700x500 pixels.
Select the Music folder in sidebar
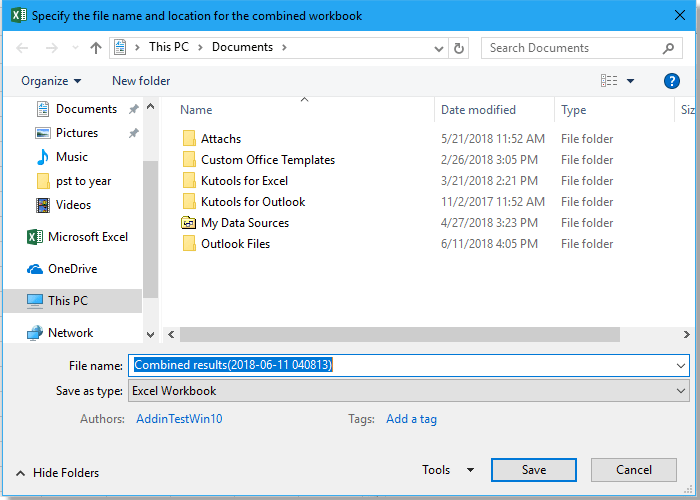tap(71, 157)
